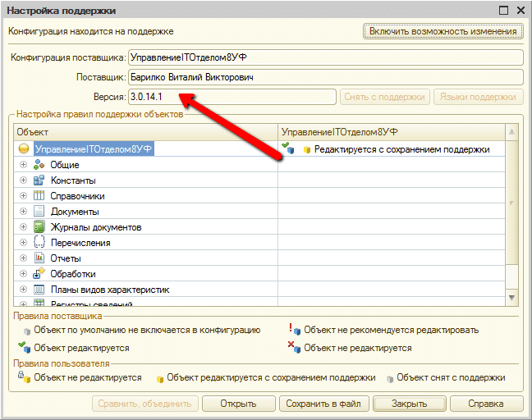Screen dimensions: 532x420
Task: Expand the Планы видов характеристик node
Action: click(x=24, y=290)
